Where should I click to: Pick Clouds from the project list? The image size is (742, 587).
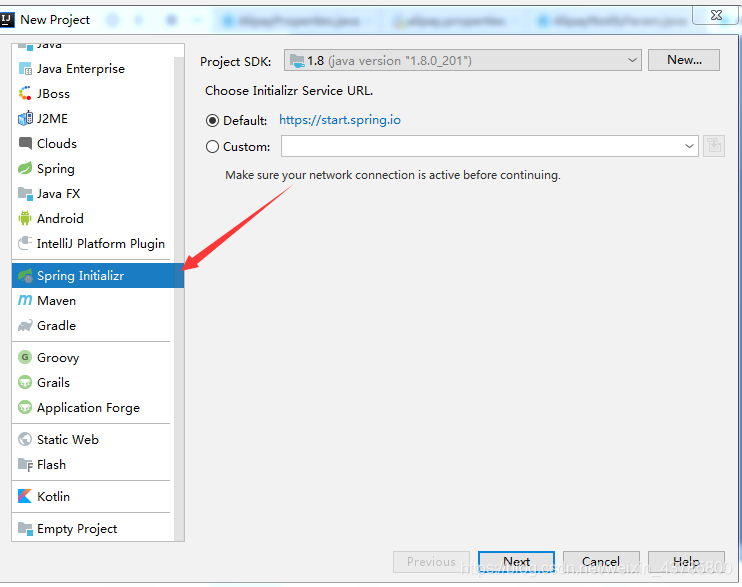pyautogui.click(x=93, y=143)
